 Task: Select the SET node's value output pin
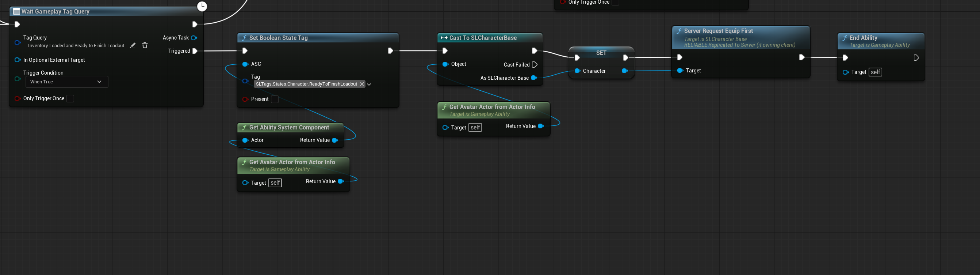point(624,71)
